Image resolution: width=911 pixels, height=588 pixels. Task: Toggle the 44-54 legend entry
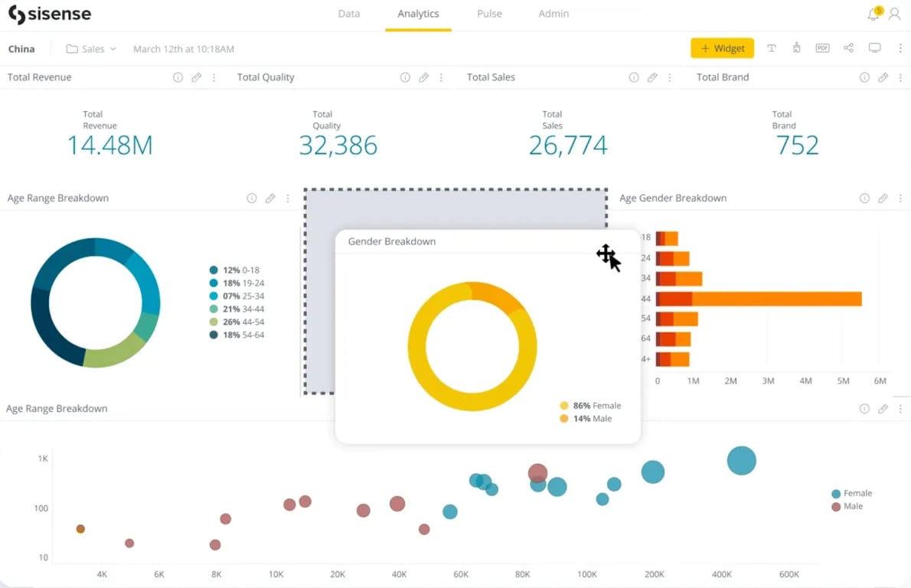[x=237, y=322]
